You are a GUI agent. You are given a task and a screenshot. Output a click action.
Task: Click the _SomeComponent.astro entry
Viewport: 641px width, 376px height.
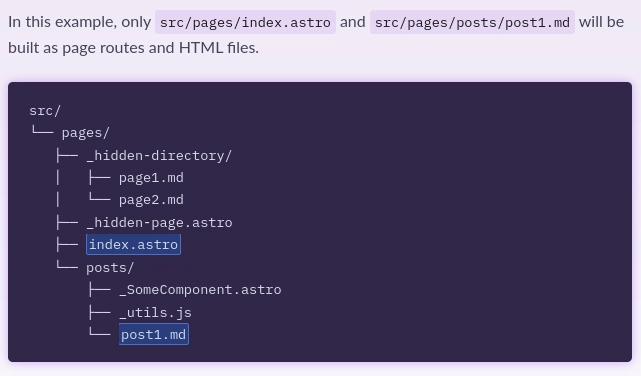coord(200,290)
